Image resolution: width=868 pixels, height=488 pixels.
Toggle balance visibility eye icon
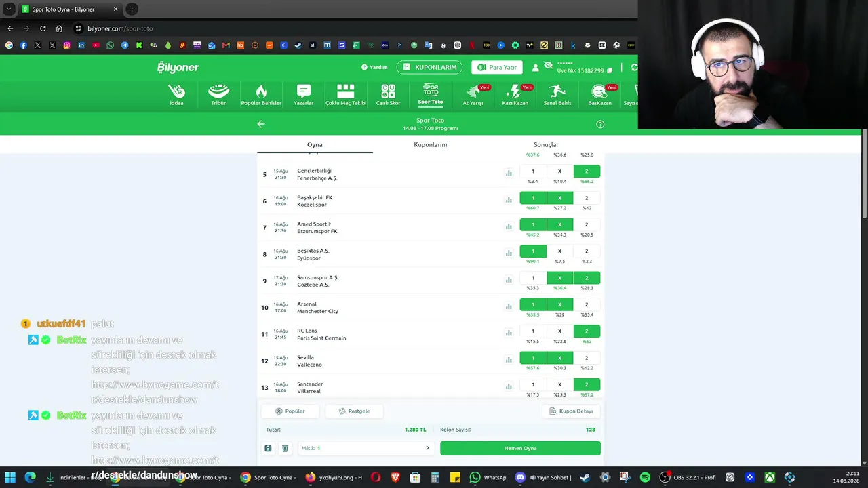click(548, 65)
